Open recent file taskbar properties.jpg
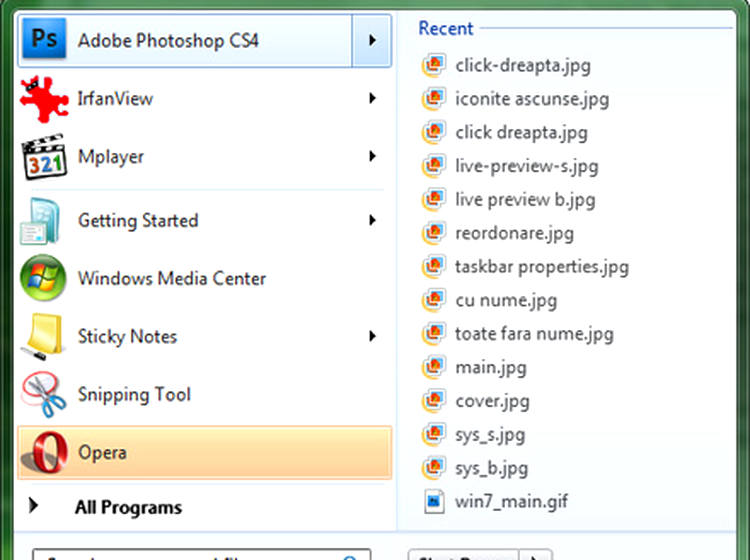The width and height of the screenshot is (750, 560). 541,267
